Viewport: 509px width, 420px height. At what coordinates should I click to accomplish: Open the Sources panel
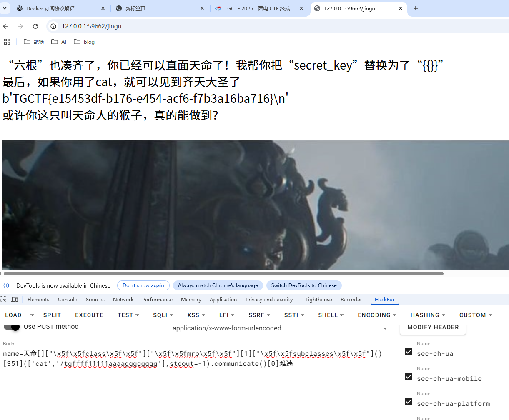pos(95,299)
